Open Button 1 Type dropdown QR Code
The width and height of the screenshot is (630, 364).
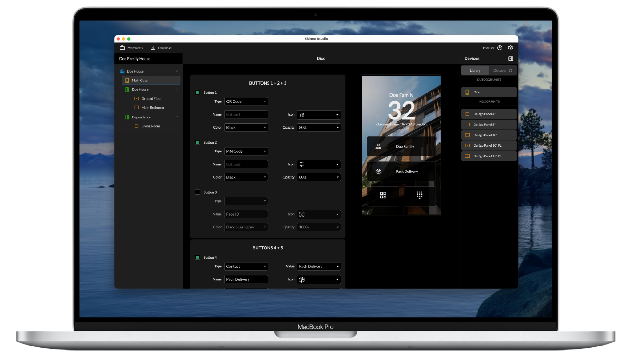tap(246, 101)
